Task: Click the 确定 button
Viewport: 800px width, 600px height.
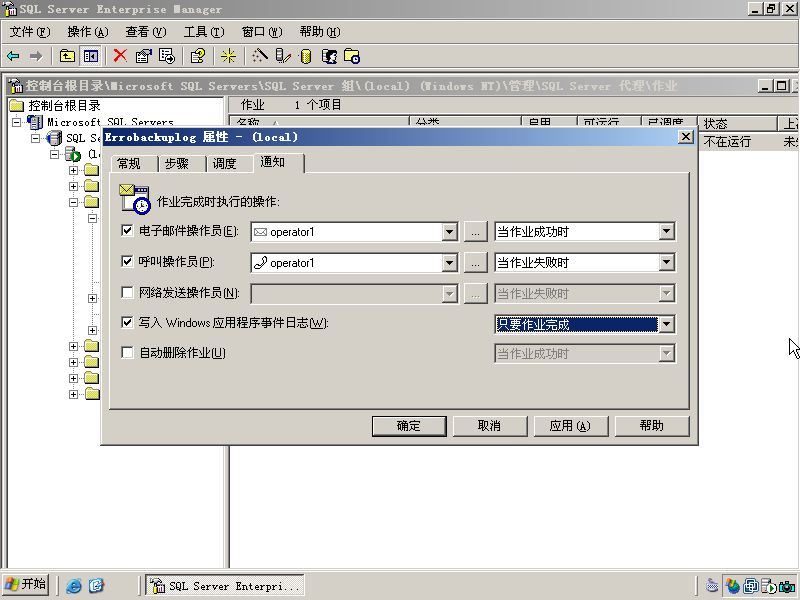Action: (x=409, y=426)
